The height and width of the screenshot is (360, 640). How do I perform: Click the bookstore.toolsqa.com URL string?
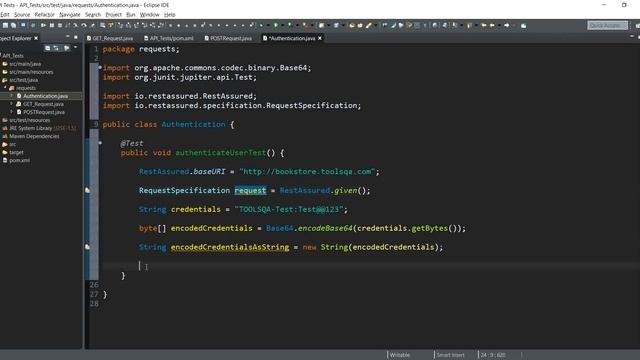[307, 172]
